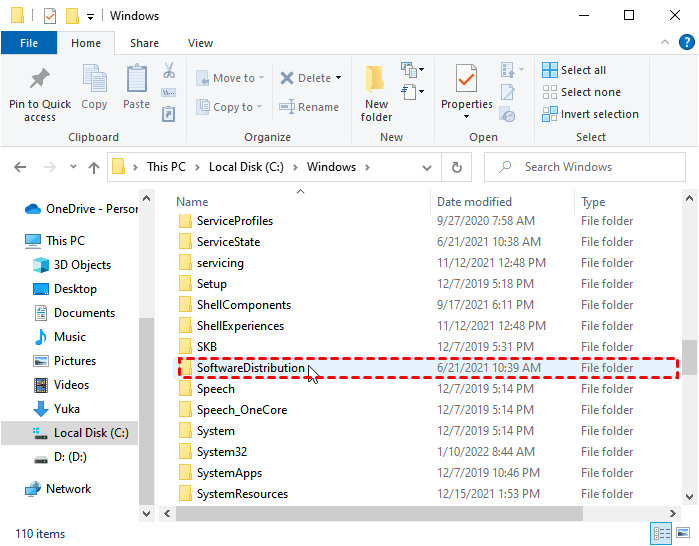Click the Up one level arrow

pos(94,168)
